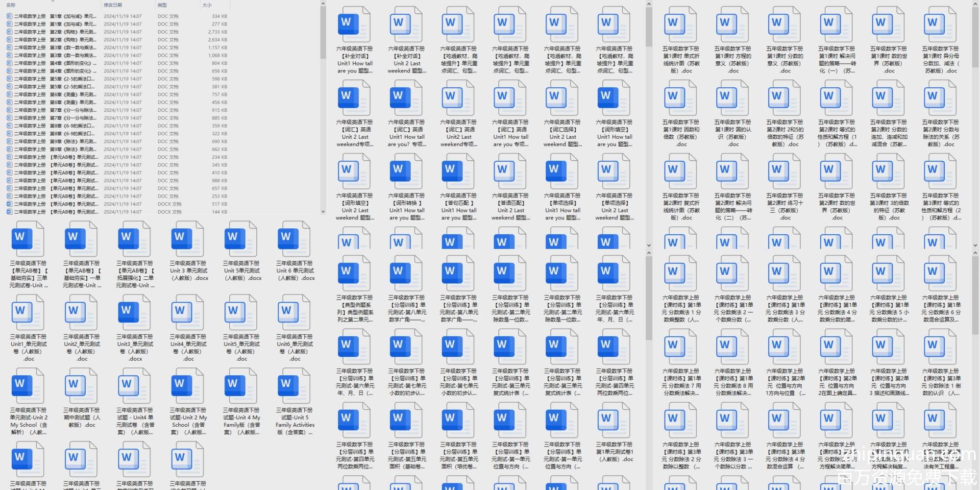Select the DOCX 文档 row sized 144 KB
Viewport: 980px width, 490px height.
(117, 212)
